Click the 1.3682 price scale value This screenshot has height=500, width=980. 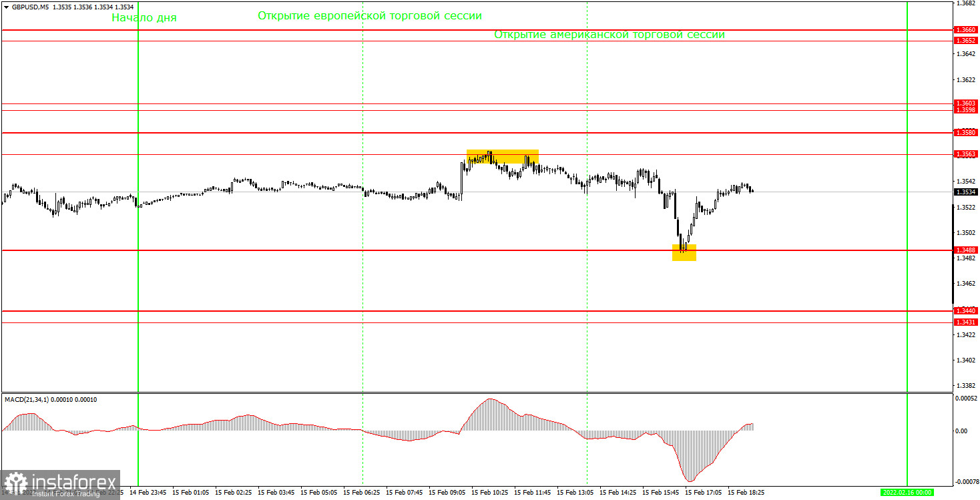click(x=965, y=3)
